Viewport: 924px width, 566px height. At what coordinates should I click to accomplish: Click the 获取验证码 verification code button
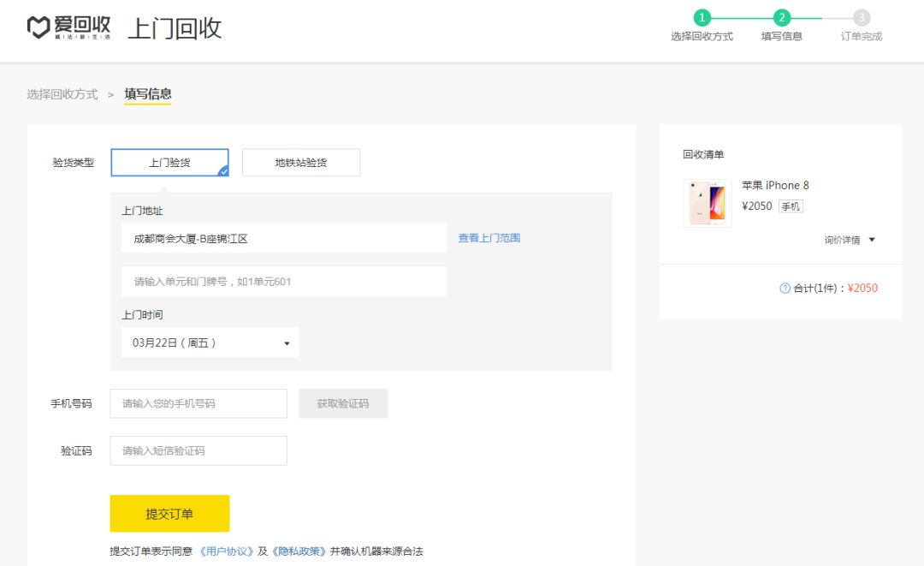point(343,403)
